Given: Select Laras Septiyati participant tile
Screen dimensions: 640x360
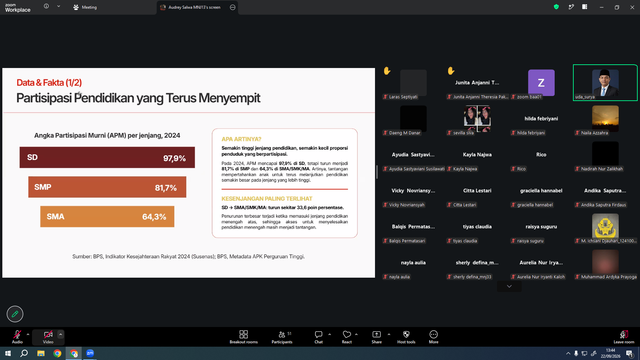Looking at the screenshot, I should pos(413,82).
